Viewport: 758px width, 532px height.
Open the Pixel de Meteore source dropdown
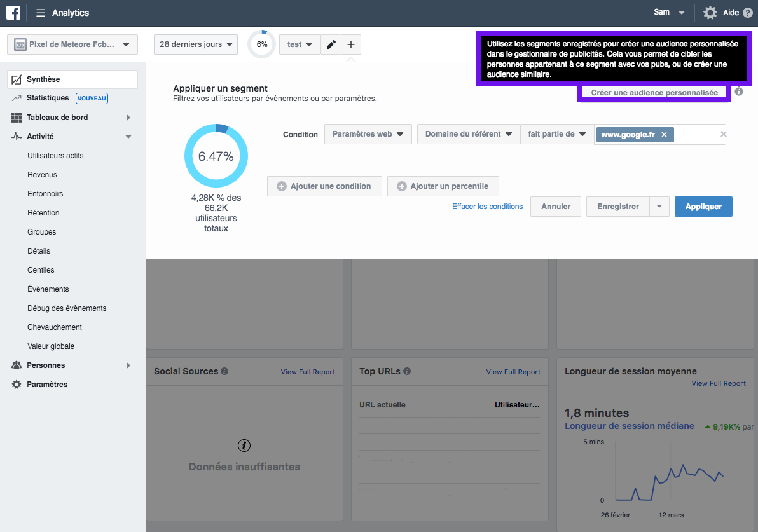click(x=72, y=44)
